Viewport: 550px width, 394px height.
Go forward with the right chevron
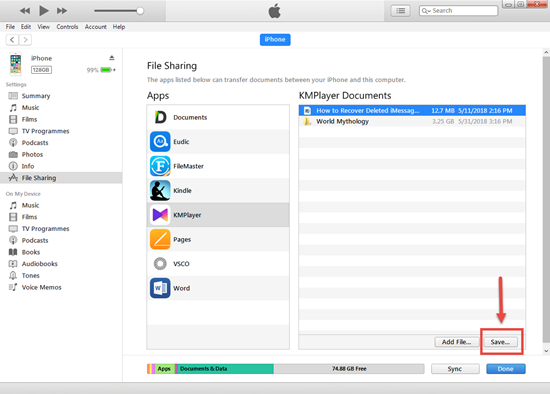(x=25, y=40)
